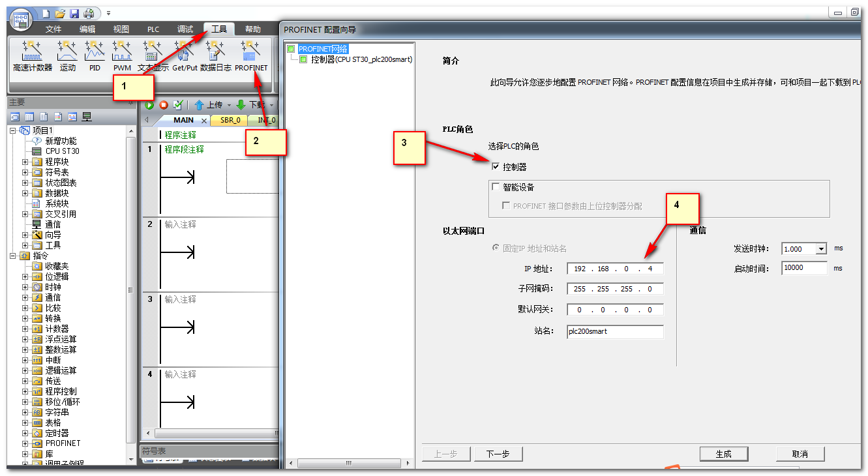This screenshot has height=476, width=868.
Task: Open the 下载 dropdown arrow
Action: [x=273, y=104]
